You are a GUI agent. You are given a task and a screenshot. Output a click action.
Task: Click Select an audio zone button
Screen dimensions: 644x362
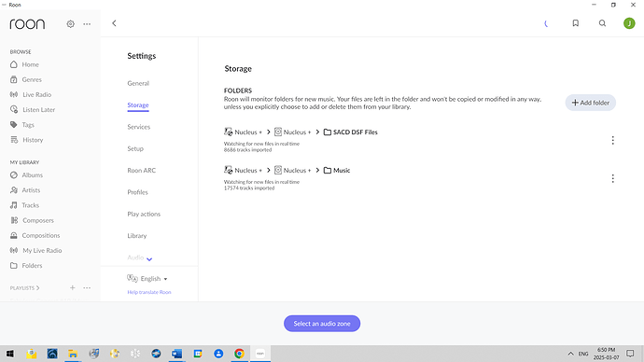click(322, 324)
